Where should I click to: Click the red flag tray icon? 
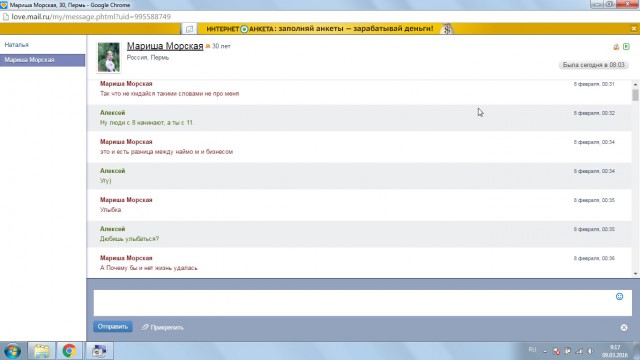pyautogui.click(x=556, y=351)
